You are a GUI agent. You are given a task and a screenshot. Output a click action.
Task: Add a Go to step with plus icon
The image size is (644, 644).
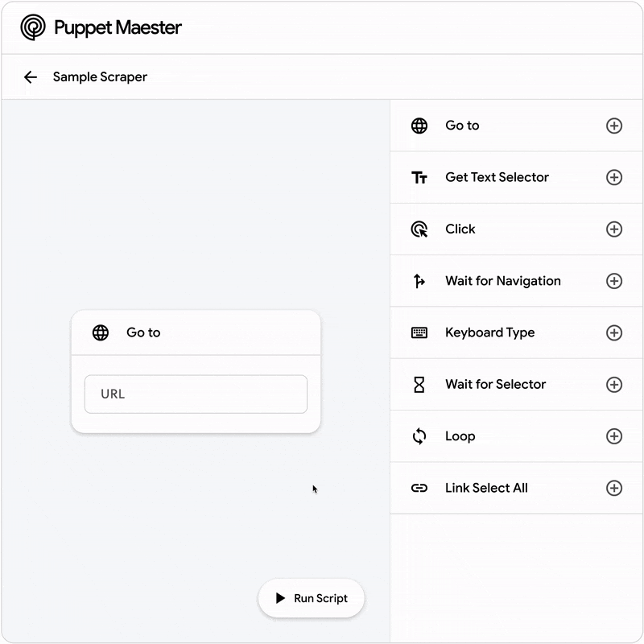614,126
